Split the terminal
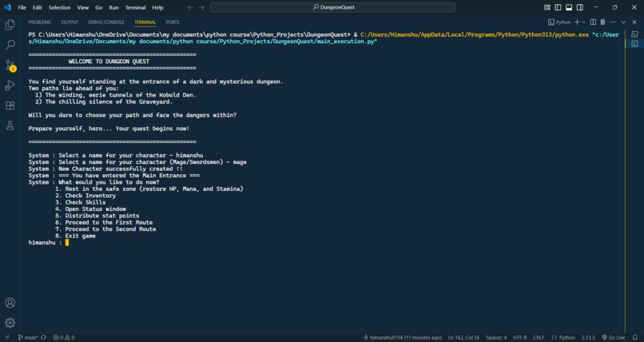 [x=593, y=22]
